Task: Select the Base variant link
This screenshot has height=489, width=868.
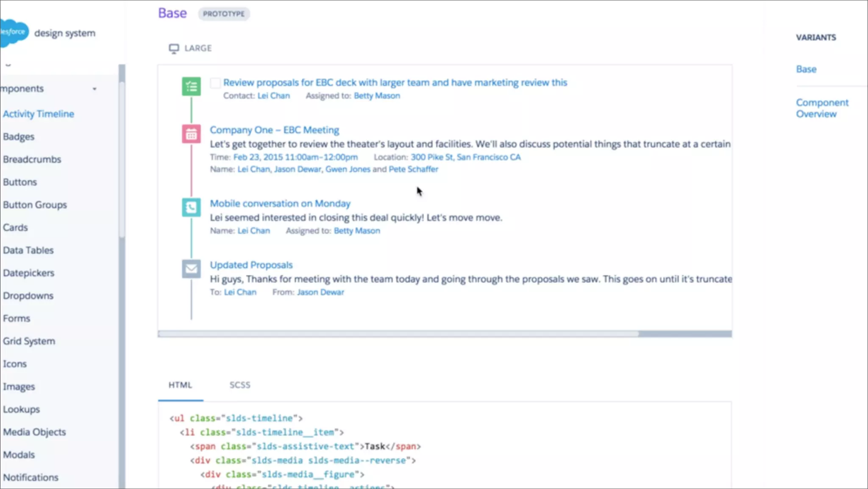Action: click(x=806, y=69)
